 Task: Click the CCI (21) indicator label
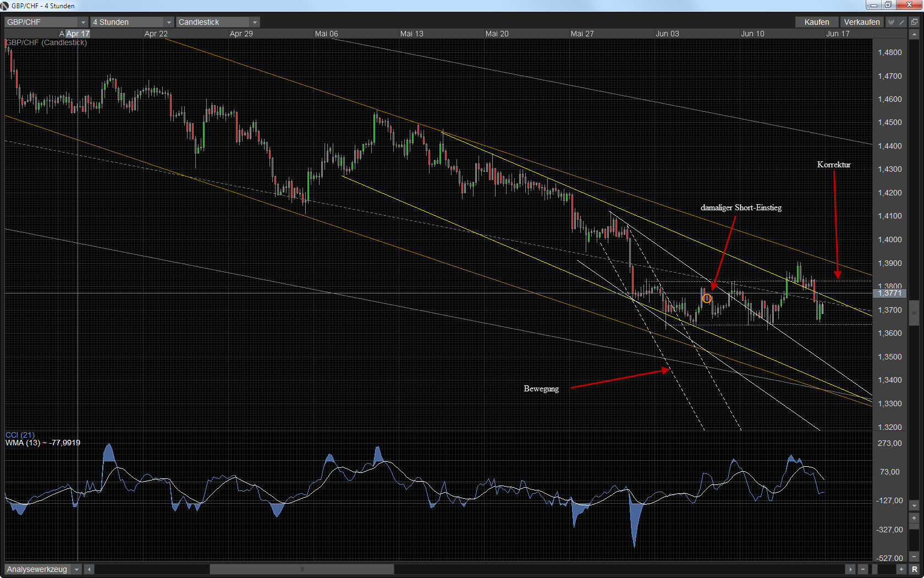pos(20,435)
